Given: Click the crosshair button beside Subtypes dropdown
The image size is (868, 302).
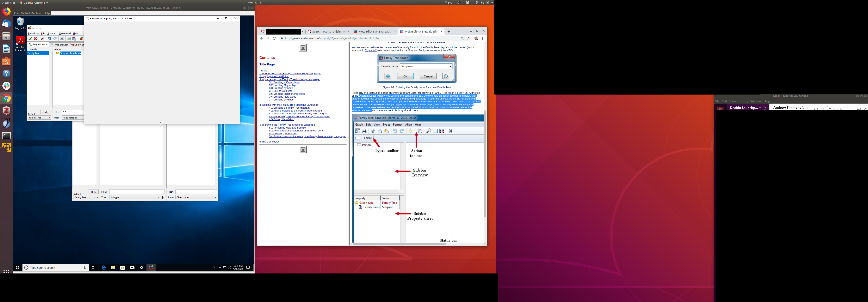Looking at the screenshot, I should pyautogui.click(x=163, y=197).
